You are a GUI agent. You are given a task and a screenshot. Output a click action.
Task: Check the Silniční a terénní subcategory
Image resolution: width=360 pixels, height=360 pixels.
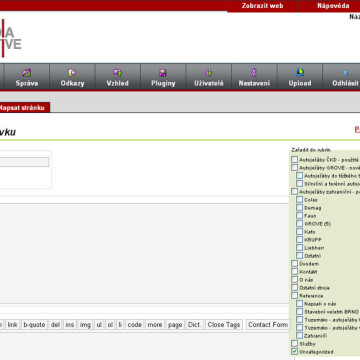[300, 184]
